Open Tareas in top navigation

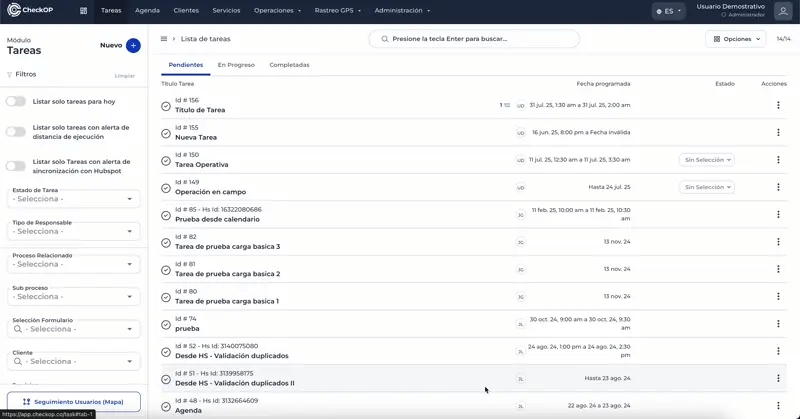coord(111,11)
